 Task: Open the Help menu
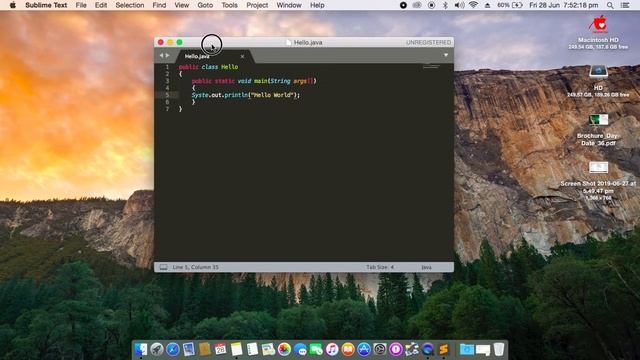tap(317, 5)
